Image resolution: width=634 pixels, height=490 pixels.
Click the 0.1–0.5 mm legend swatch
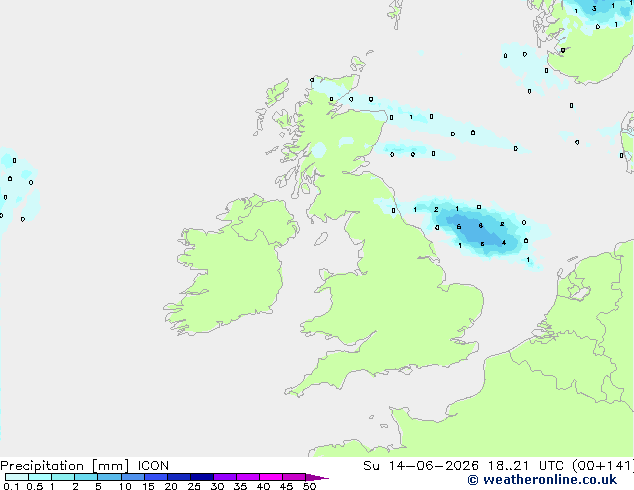click(17, 477)
